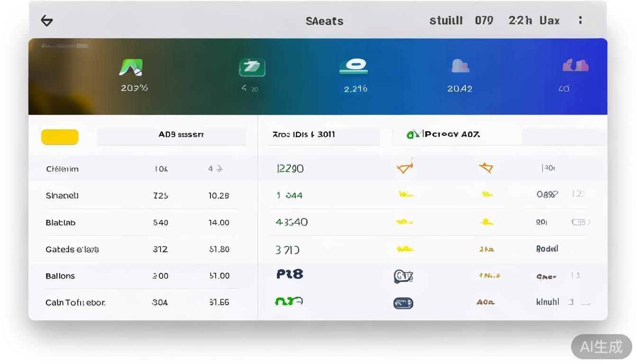Click the blue icon above 20.42
The width and height of the screenshot is (637, 364).
[x=459, y=66]
